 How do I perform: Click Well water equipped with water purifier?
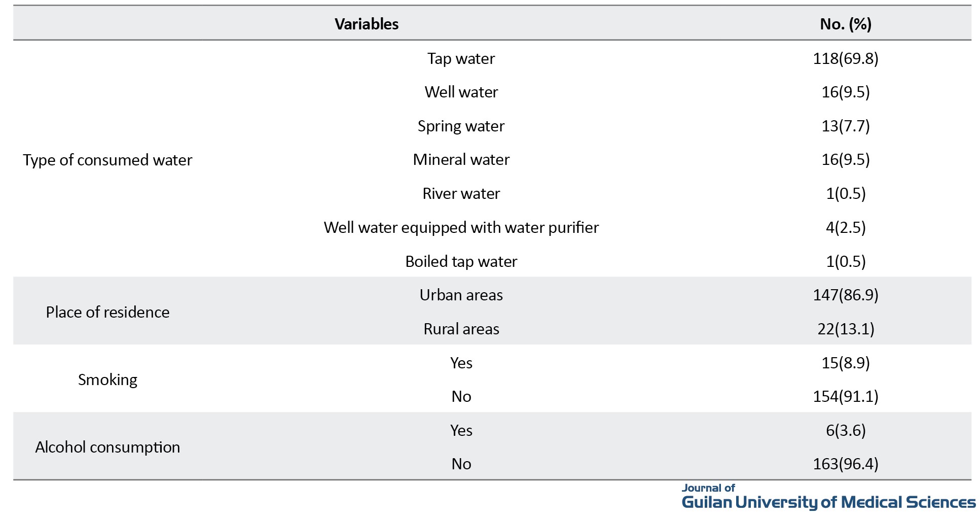click(x=461, y=227)
